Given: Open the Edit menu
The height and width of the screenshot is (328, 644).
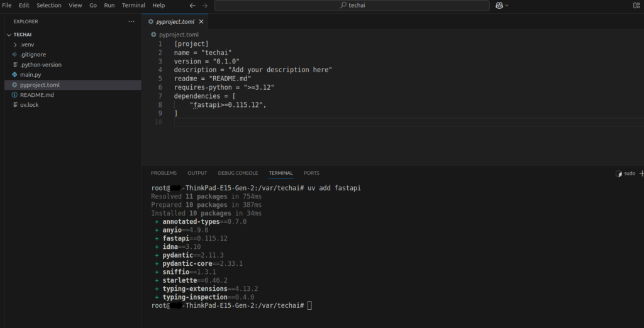Looking at the screenshot, I should click(x=24, y=5).
